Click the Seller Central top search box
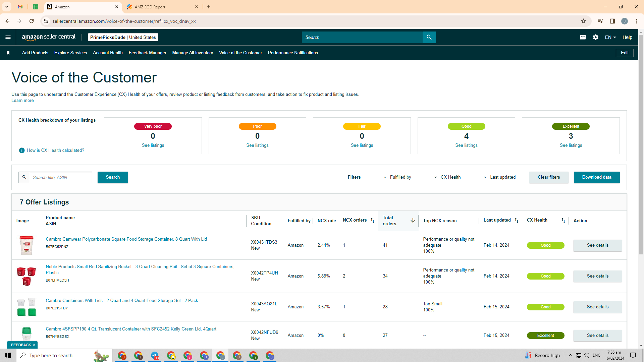Screen dimensions: 644x362 point(362,37)
